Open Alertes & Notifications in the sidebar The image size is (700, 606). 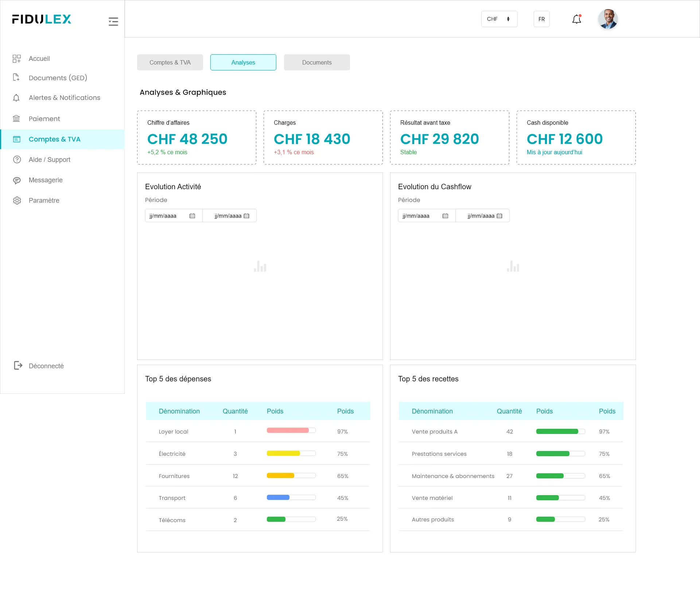(64, 98)
